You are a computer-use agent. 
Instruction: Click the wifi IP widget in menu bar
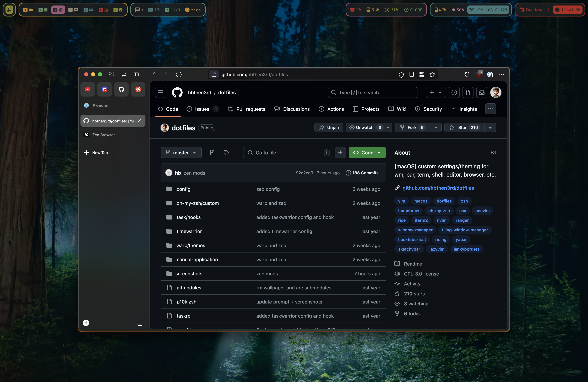pyautogui.click(x=488, y=10)
